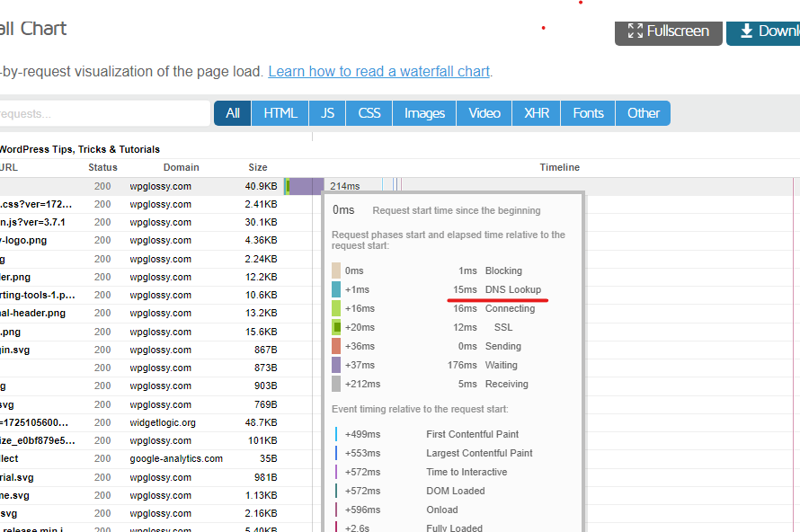This screenshot has height=532, width=800.
Task: Click the Sending phase color swatch
Action: [x=335, y=346]
